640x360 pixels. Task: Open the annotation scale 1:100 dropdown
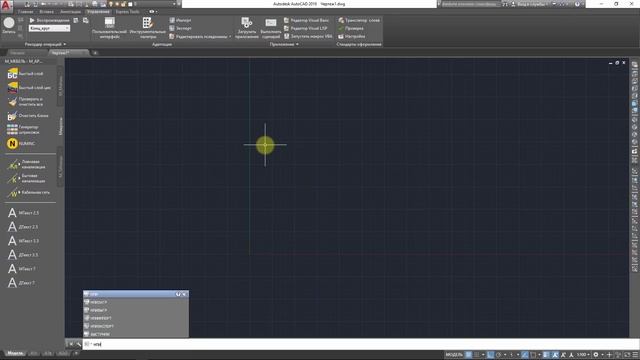(583, 355)
